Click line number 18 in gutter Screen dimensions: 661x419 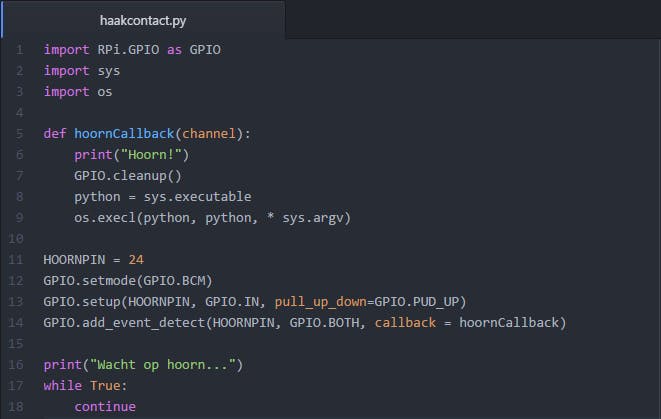[x=16, y=406]
